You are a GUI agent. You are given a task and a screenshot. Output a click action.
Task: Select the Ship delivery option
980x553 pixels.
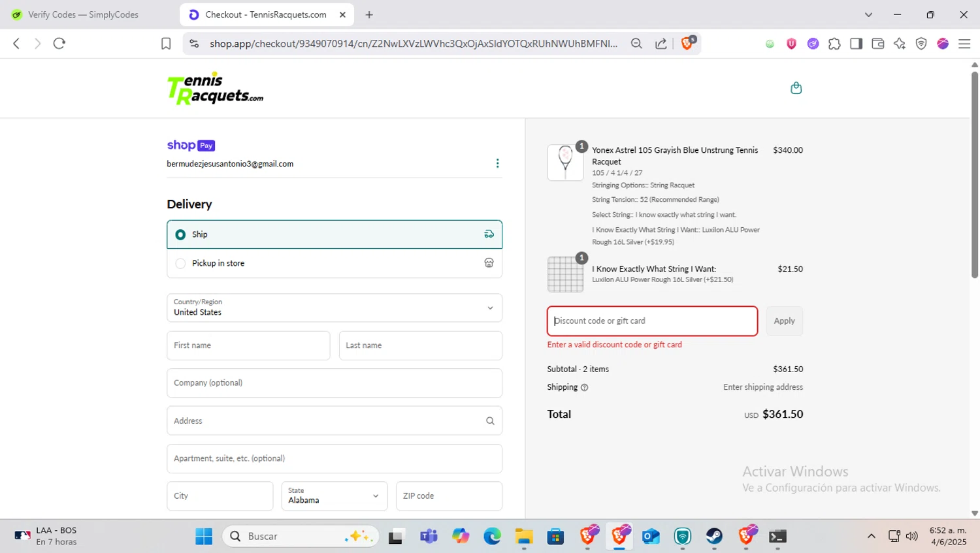pos(335,234)
